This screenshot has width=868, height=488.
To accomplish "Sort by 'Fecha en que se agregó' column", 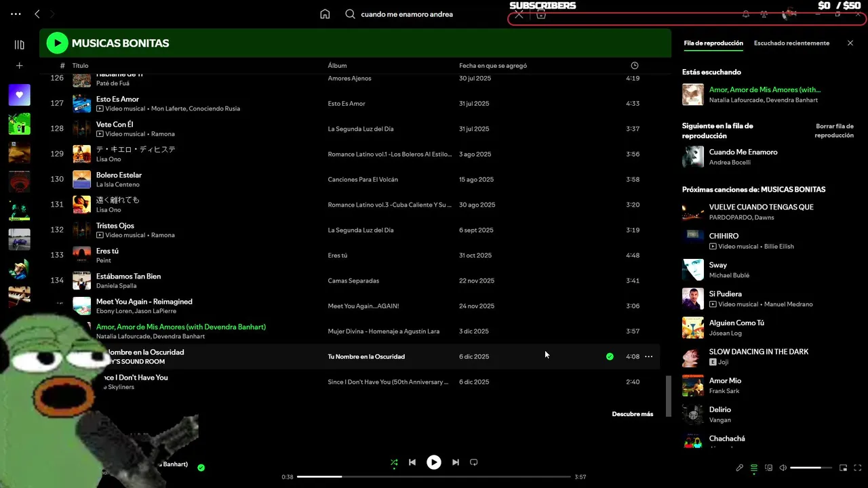I will (493, 66).
